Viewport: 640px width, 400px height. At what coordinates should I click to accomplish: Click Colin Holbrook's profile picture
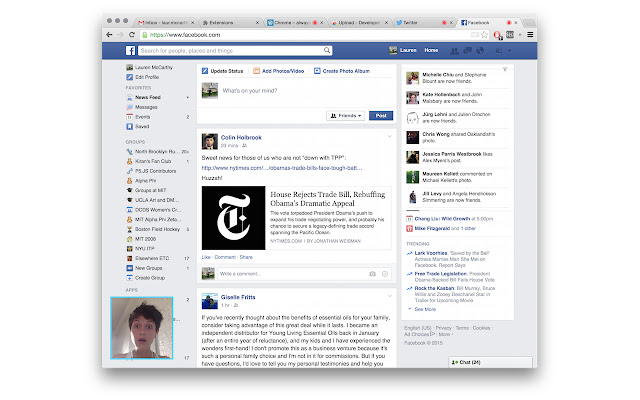coord(210,141)
